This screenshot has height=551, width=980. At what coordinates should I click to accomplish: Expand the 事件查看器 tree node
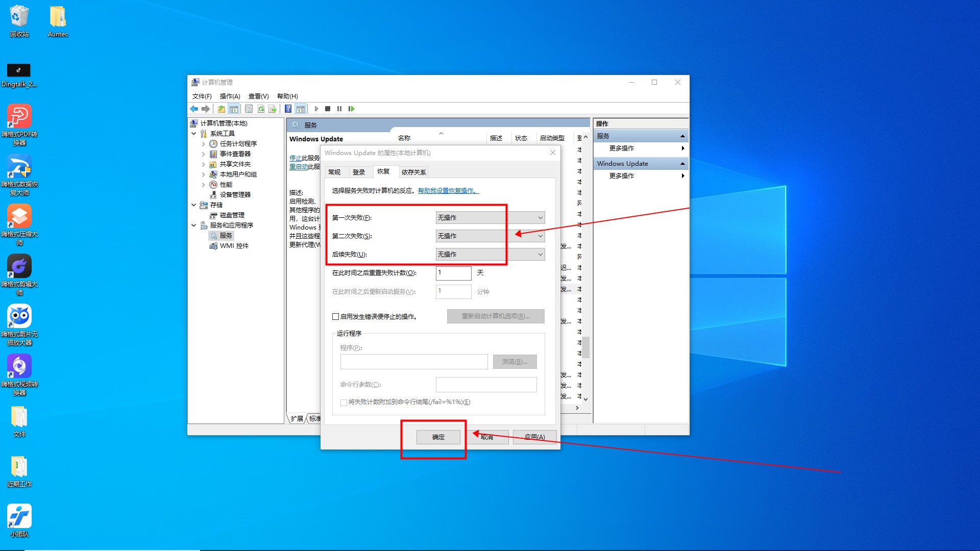coord(204,154)
